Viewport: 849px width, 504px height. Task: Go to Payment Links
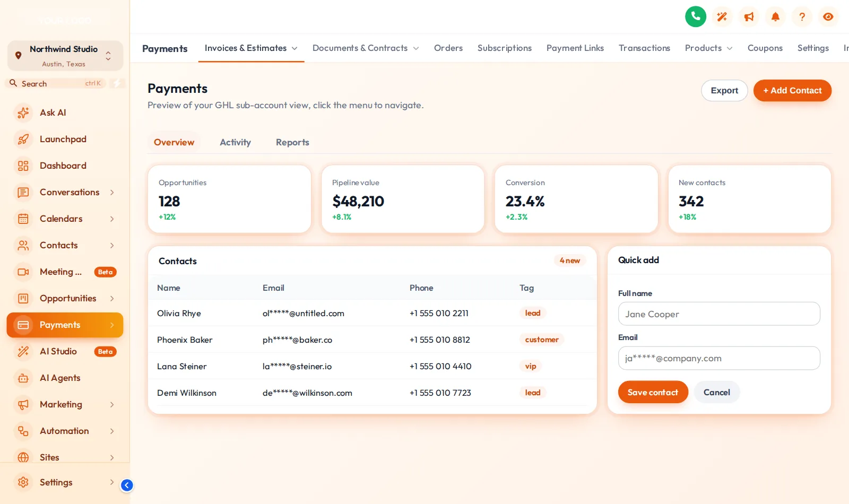coord(575,48)
